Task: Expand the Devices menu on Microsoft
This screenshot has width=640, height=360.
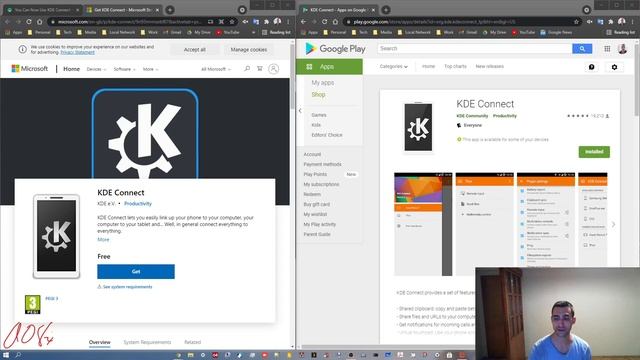Action: point(96,69)
